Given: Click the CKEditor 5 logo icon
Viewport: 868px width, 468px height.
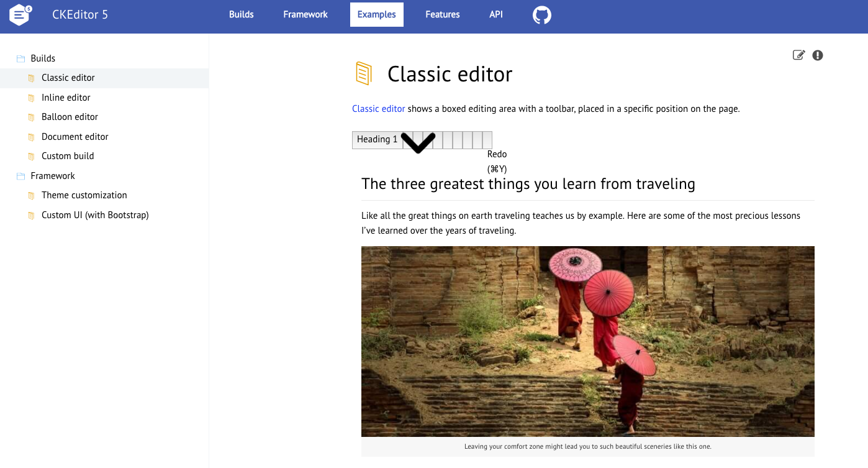Looking at the screenshot, I should pos(19,14).
